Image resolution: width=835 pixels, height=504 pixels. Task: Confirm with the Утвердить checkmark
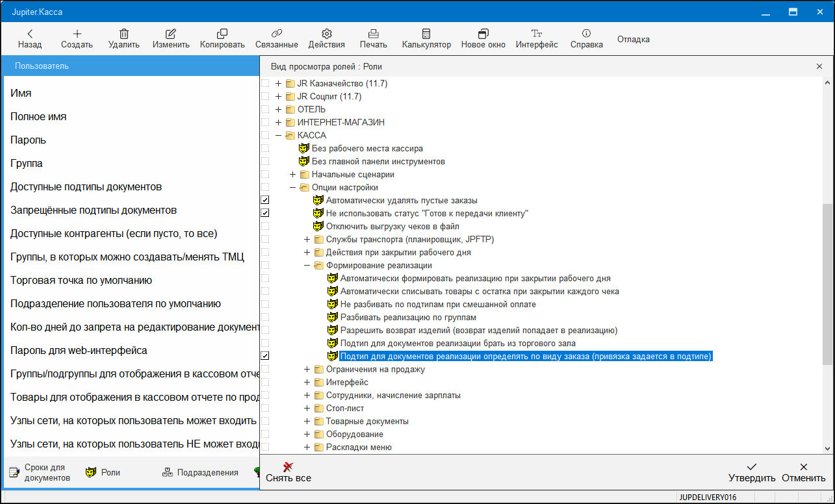pos(752,472)
